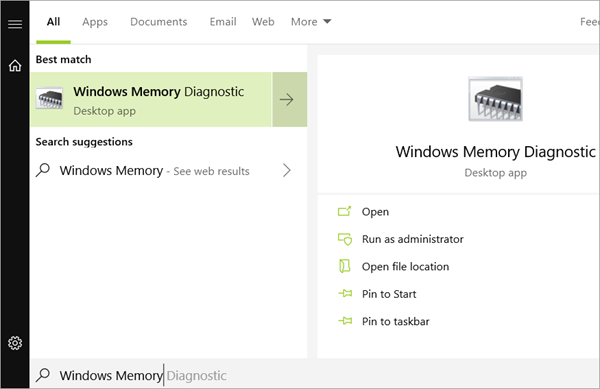Screen dimensions: 600x389
Task: Click the magnifier icon in search box
Action: click(x=43, y=375)
